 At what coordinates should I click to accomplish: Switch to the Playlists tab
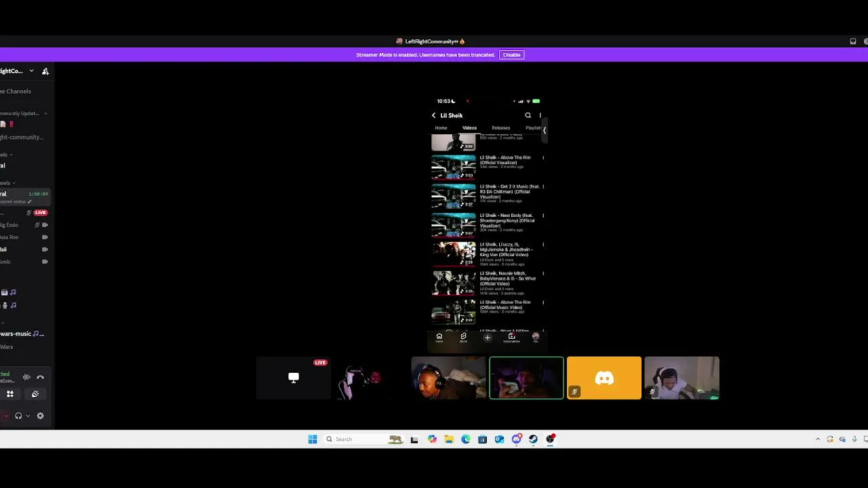coord(534,128)
